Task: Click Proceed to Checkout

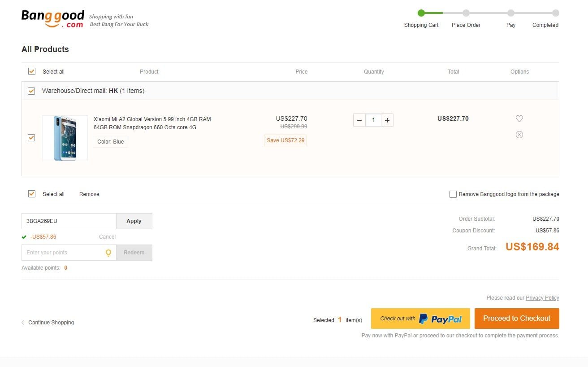Action: pos(517,319)
